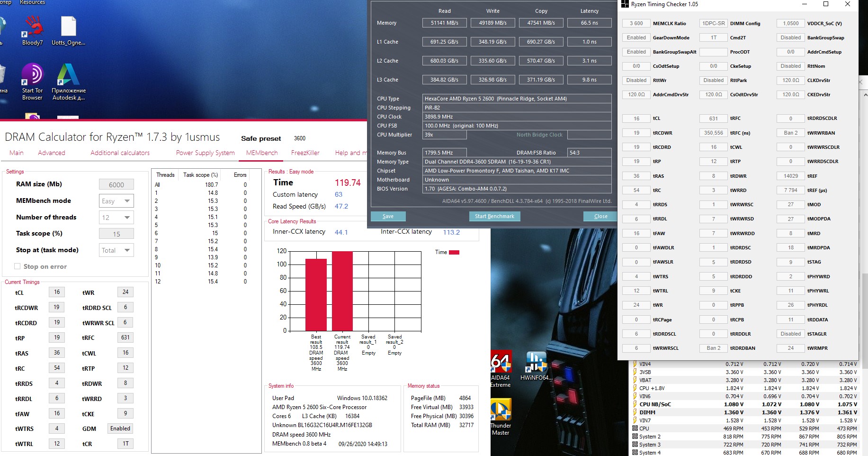The width and height of the screenshot is (868, 456).
Task: Select the VBAT voltage icon in HWiNFO
Action: (635, 380)
